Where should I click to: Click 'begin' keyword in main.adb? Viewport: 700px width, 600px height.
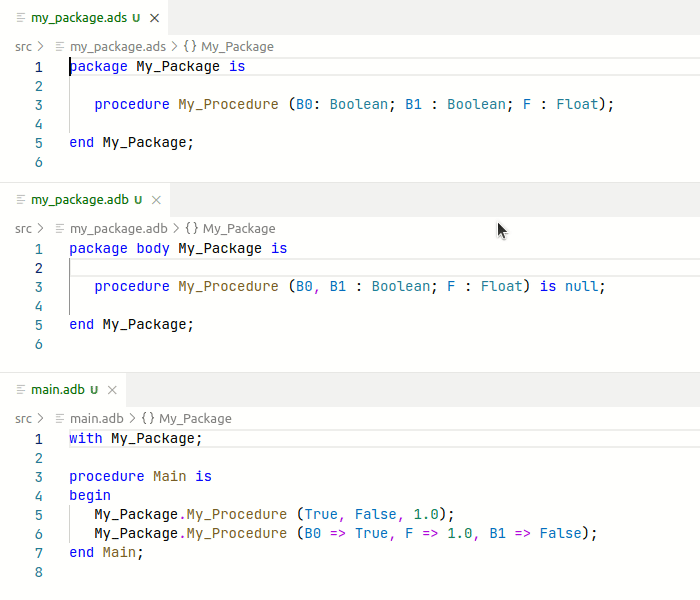(90, 496)
